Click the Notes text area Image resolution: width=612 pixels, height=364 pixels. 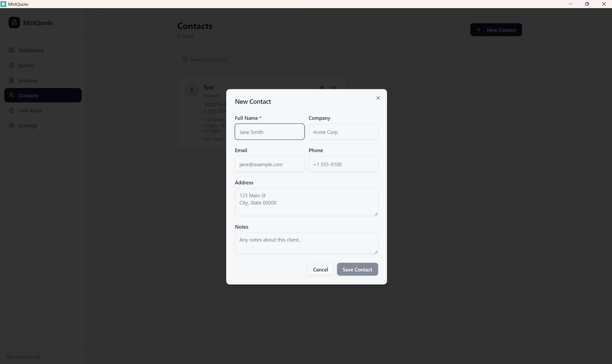pyautogui.click(x=306, y=243)
